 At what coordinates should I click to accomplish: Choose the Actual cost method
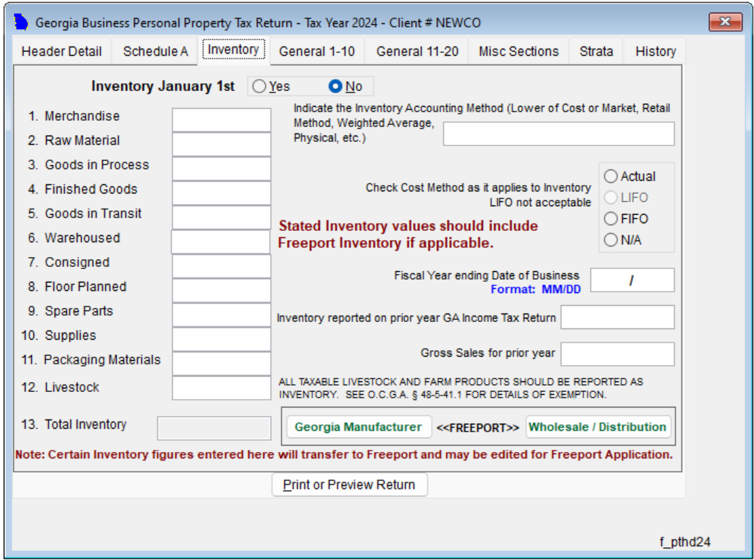[x=611, y=177]
